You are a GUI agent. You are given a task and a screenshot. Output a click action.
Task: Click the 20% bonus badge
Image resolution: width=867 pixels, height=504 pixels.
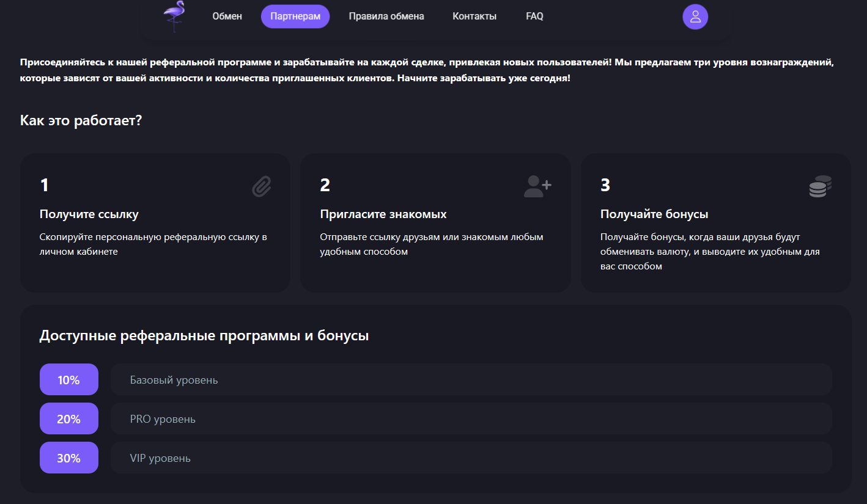(x=69, y=419)
